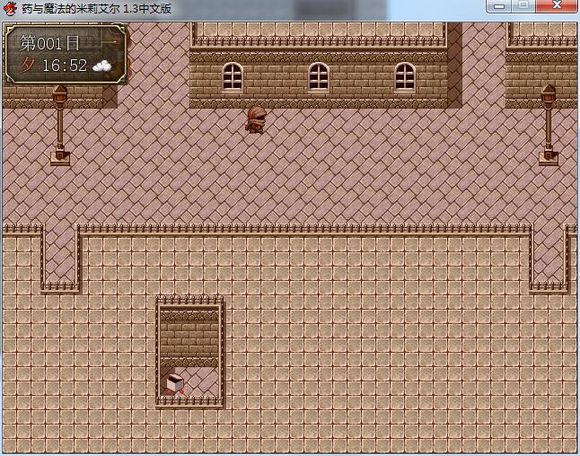The width and height of the screenshot is (580, 456).
Task: Click the 16:52 clock display
Action: tap(65, 65)
